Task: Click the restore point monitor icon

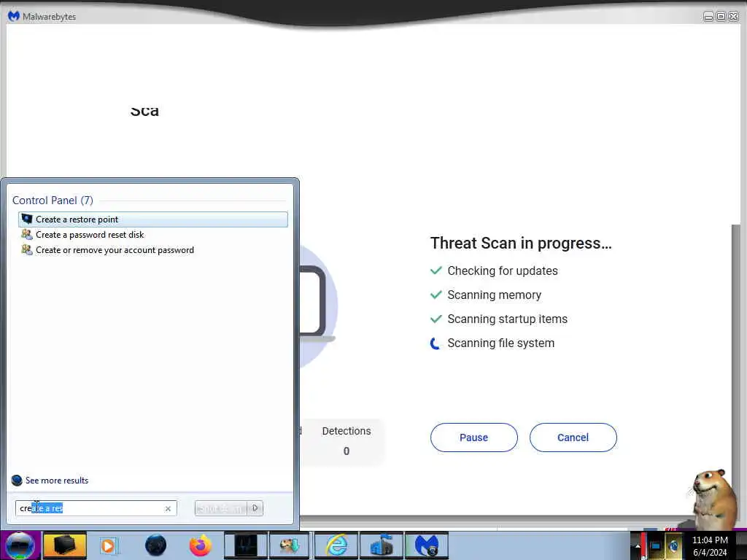Action: (x=27, y=219)
